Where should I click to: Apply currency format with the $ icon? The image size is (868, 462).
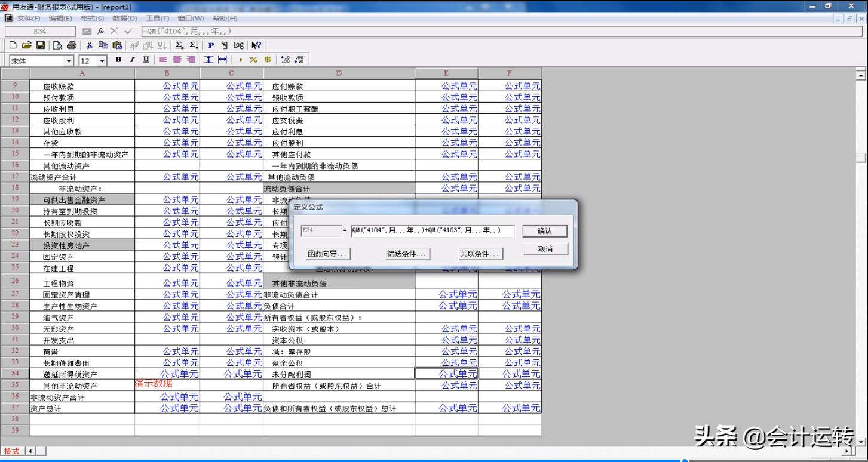267,60
